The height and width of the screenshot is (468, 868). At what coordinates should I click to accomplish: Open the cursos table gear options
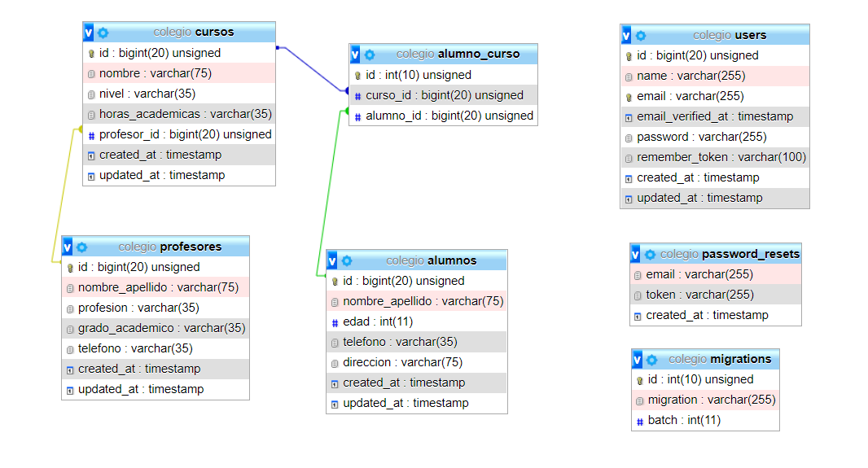point(103,33)
